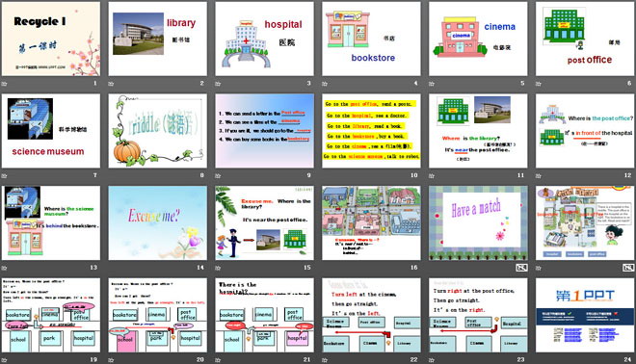Image resolution: width=636 pixels, height=364 pixels.
Task: Select slide 15 with the policeman picture
Action: [264, 223]
